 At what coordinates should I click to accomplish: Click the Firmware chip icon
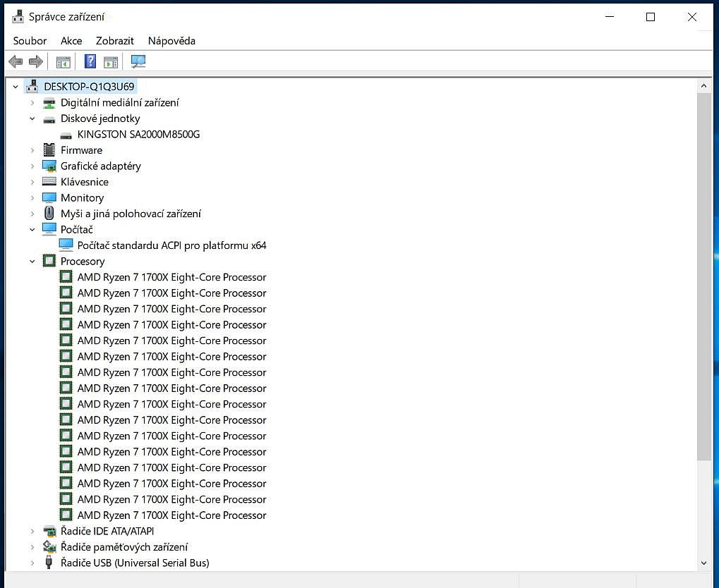tap(49, 150)
